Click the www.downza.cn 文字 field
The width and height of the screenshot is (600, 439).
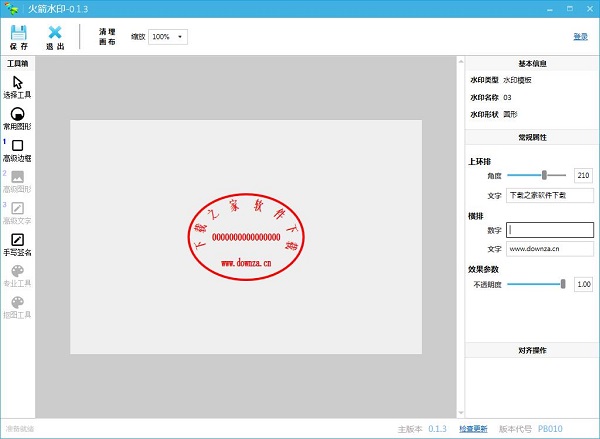click(549, 248)
